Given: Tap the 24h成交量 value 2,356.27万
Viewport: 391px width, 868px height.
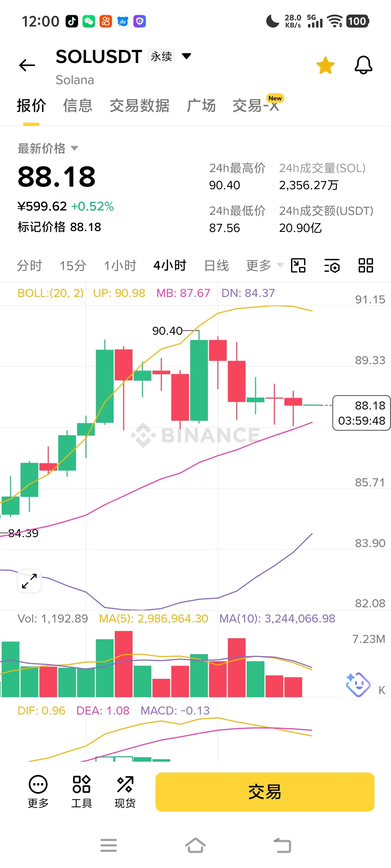Looking at the screenshot, I should [309, 185].
